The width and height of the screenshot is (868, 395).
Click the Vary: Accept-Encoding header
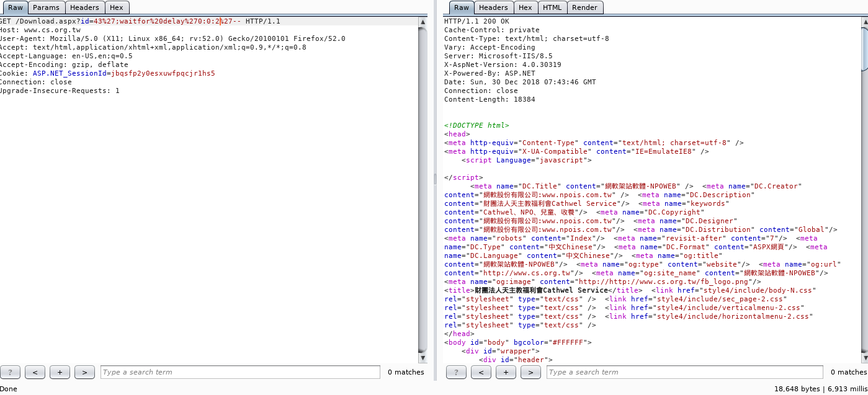(x=490, y=47)
